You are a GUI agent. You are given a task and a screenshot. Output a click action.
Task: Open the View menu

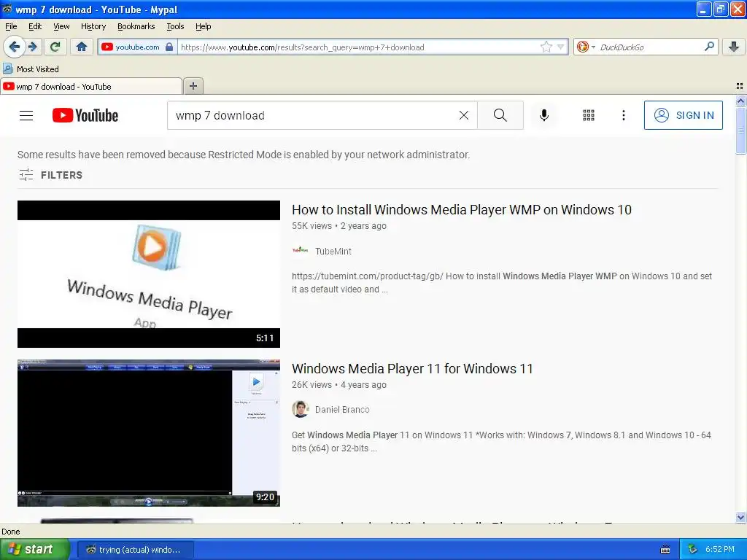click(61, 26)
